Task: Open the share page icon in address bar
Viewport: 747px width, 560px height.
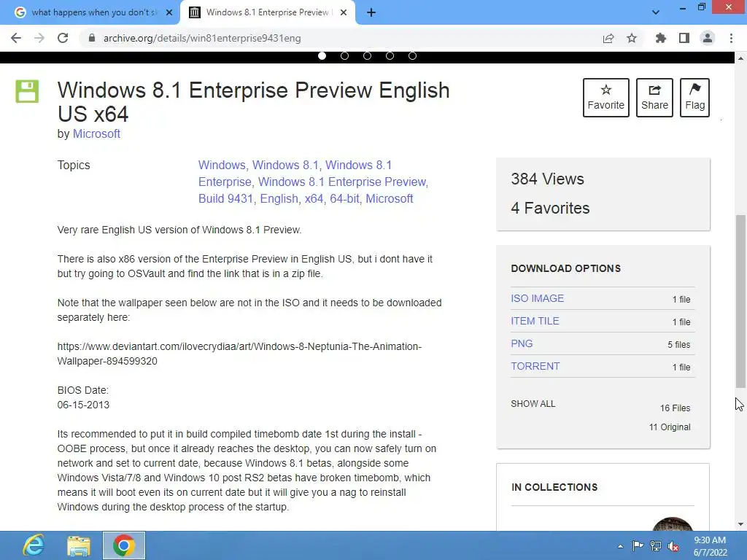Action: (608, 38)
